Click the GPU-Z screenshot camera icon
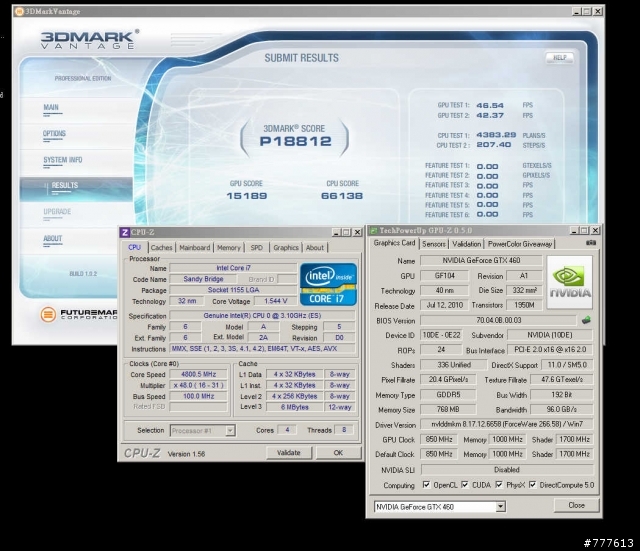The image size is (640, 551). click(591, 243)
